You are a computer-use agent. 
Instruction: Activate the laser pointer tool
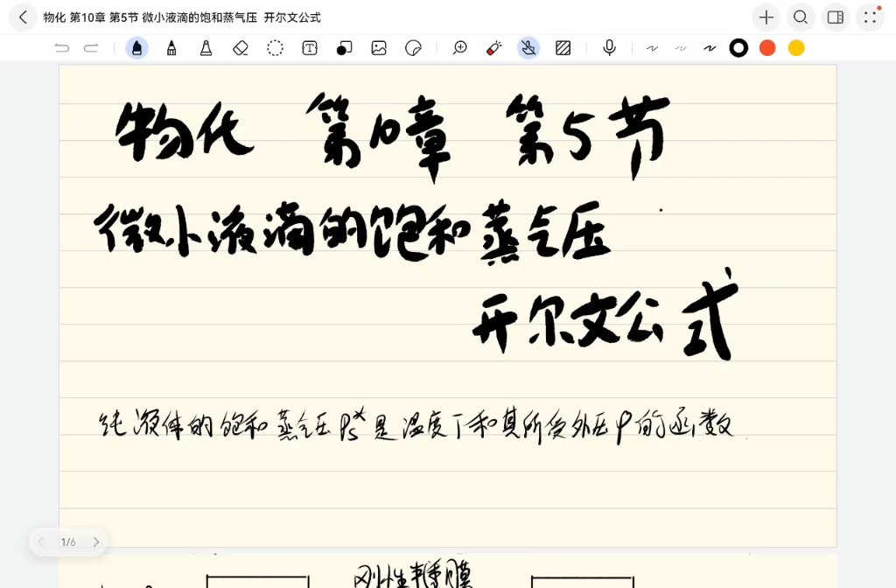coord(493,48)
